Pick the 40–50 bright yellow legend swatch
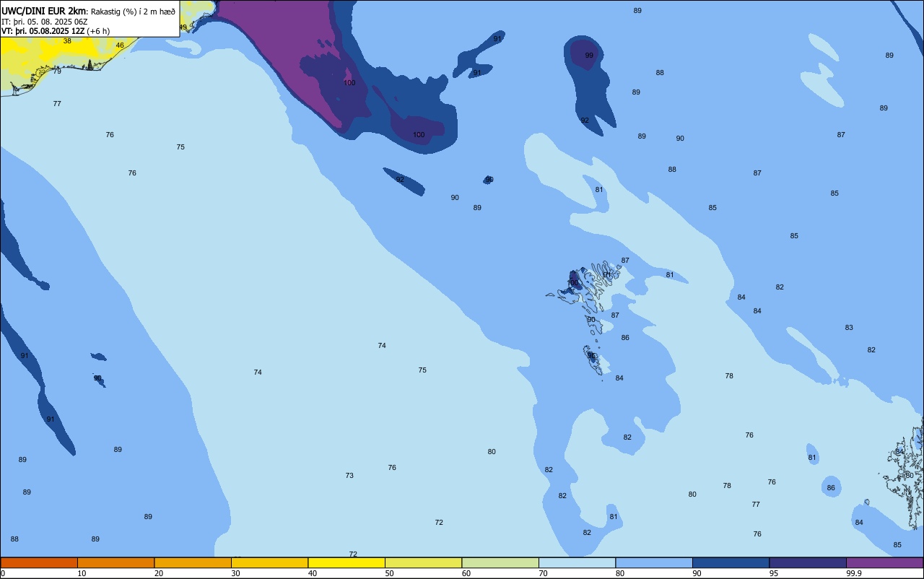The height and width of the screenshot is (579, 924). (x=346, y=562)
